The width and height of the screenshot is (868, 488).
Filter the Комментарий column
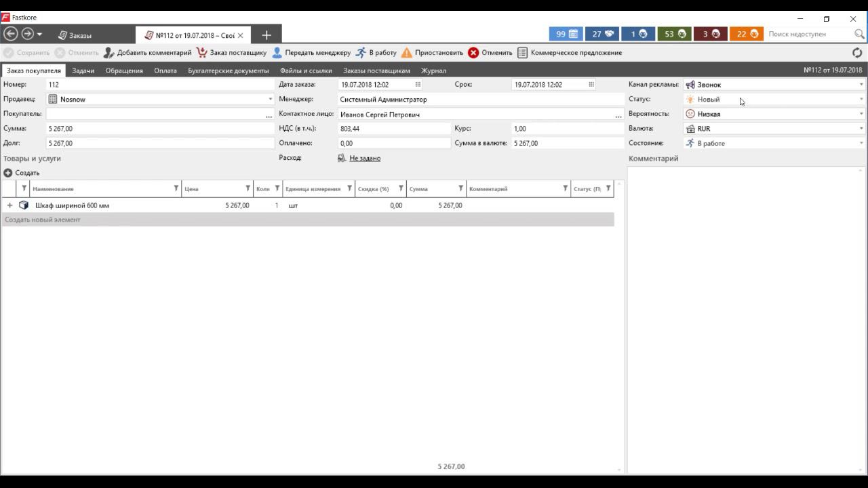pyautogui.click(x=566, y=188)
